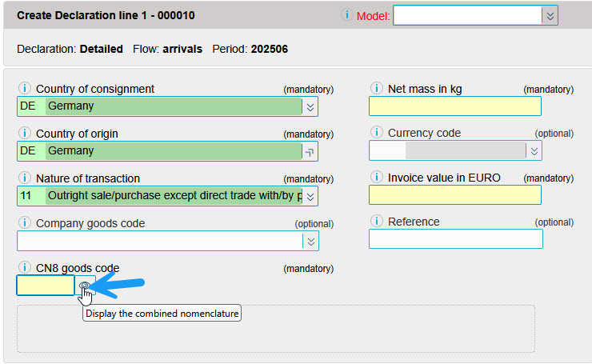Click the Invoice value in EURO field
The height and width of the screenshot is (364, 592).
(454, 195)
